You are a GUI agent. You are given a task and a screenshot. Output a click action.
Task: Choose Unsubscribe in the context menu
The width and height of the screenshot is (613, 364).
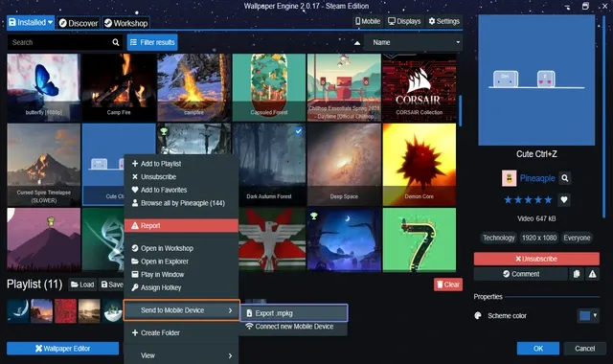tap(181, 176)
